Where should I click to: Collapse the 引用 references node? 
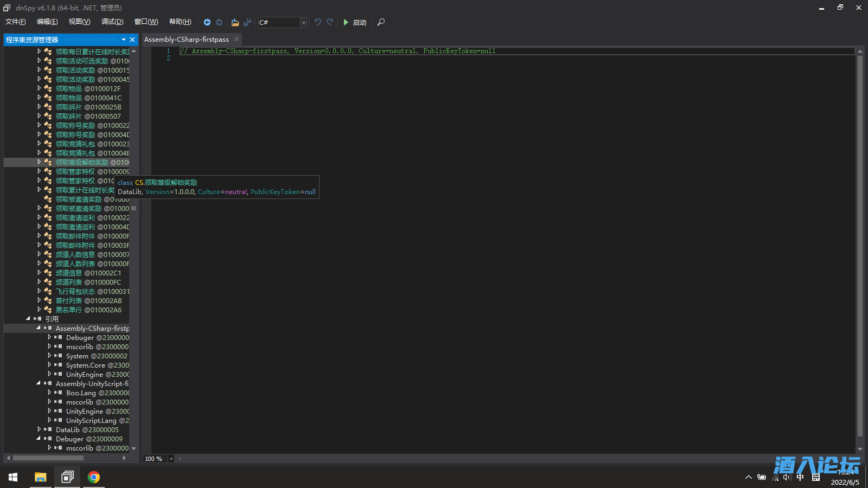coord(28,319)
